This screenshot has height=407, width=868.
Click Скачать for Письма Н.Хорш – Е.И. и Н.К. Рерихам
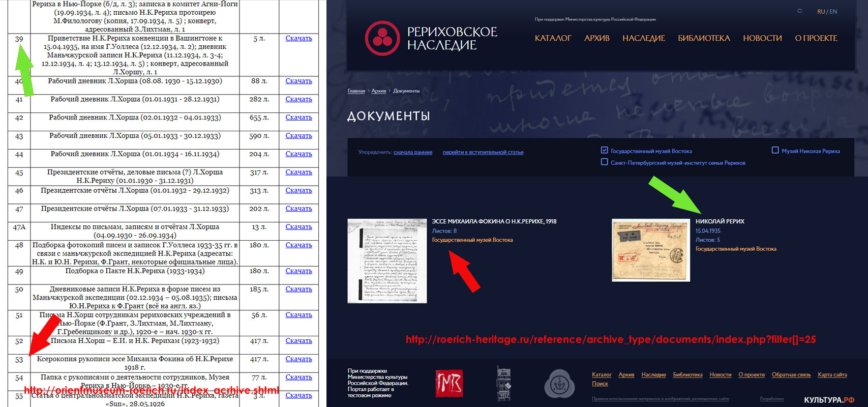coord(298,341)
